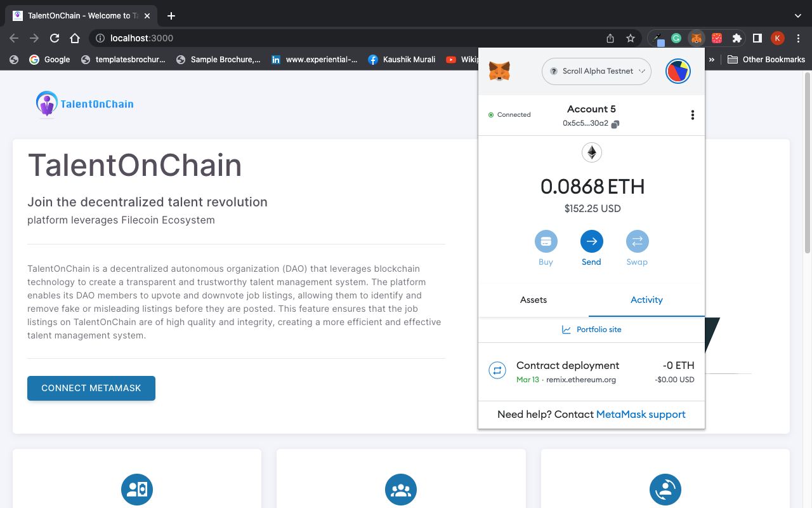The image size is (812, 508).
Task: Click the group of people feature icon
Action: (401, 490)
